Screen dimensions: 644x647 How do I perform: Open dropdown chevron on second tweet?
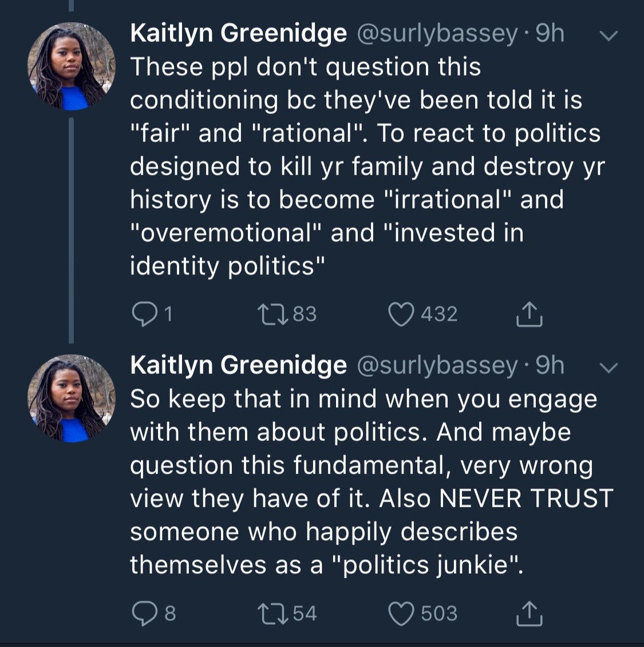tap(608, 368)
